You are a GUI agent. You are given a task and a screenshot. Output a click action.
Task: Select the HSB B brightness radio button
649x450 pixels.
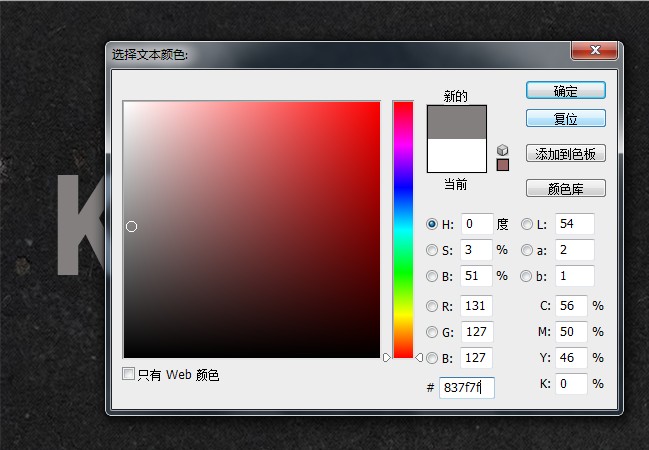point(432,276)
